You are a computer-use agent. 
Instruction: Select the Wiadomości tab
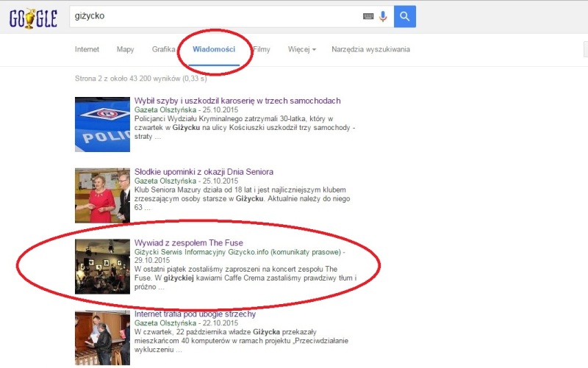point(213,49)
